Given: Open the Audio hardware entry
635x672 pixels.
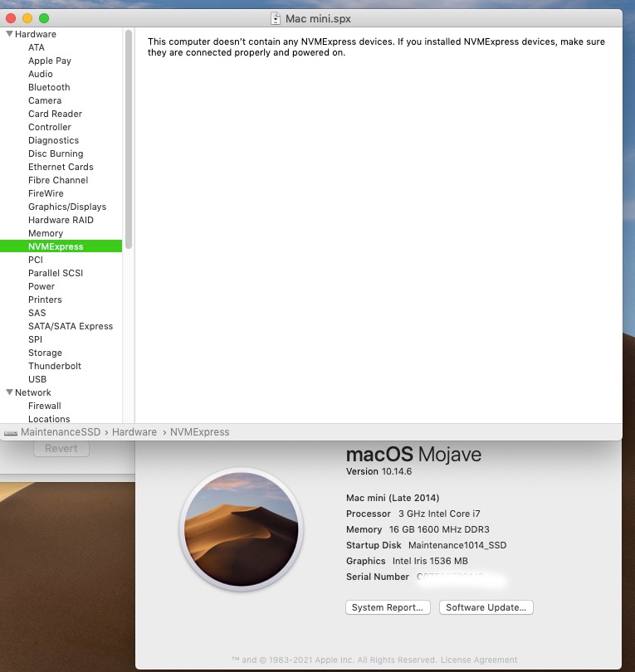Looking at the screenshot, I should pyautogui.click(x=41, y=74).
